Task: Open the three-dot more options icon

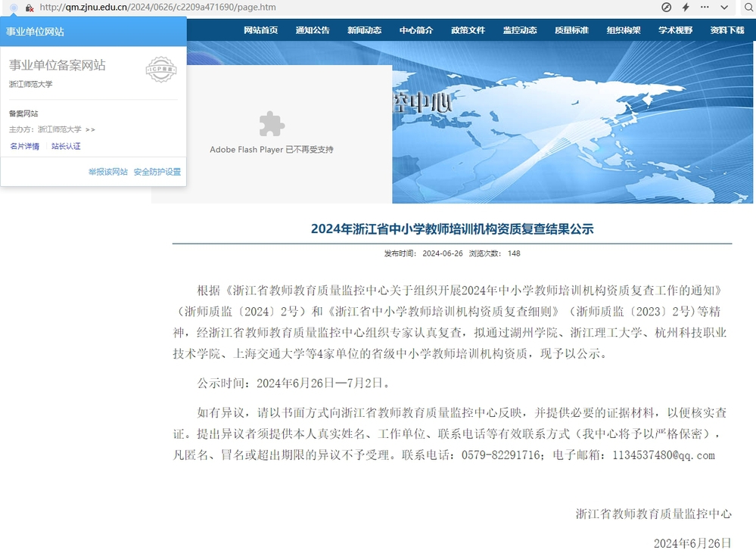Action: click(x=705, y=8)
